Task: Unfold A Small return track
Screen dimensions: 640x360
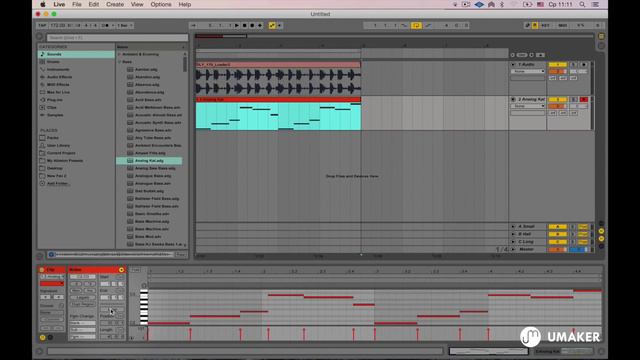Action: [513, 227]
